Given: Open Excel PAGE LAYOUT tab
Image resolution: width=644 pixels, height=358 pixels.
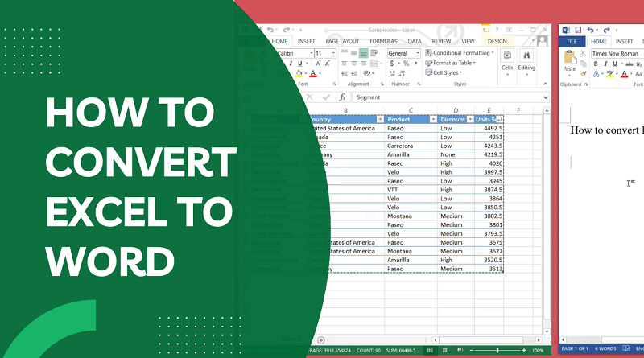Looking at the screenshot, I should pyautogui.click(x=343, y=41).
